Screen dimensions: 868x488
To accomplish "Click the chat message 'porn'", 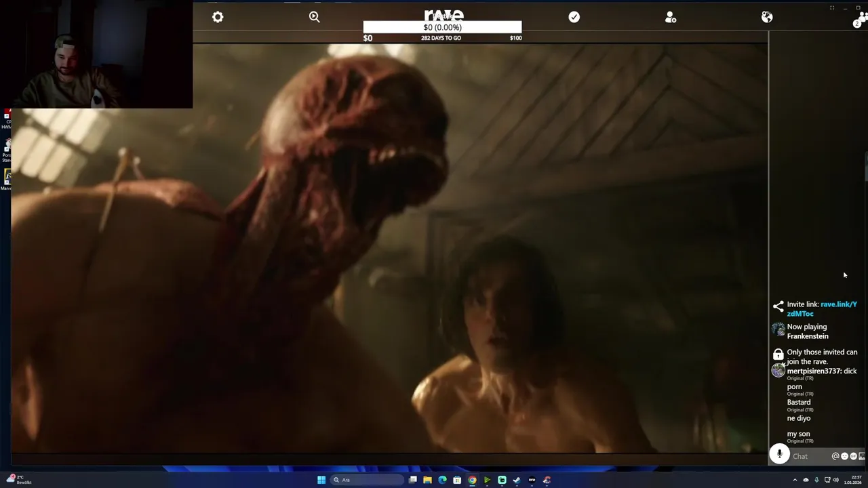I will tap(795, 387).
